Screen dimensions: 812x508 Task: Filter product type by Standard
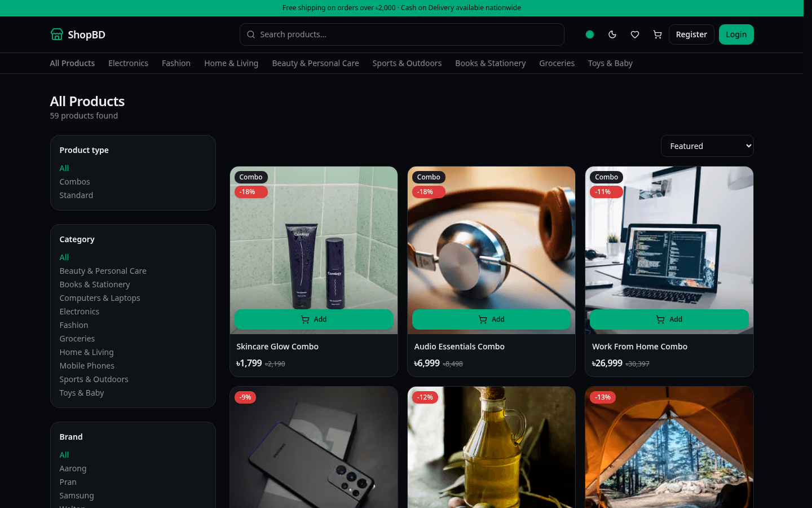(x=76, y=195)
